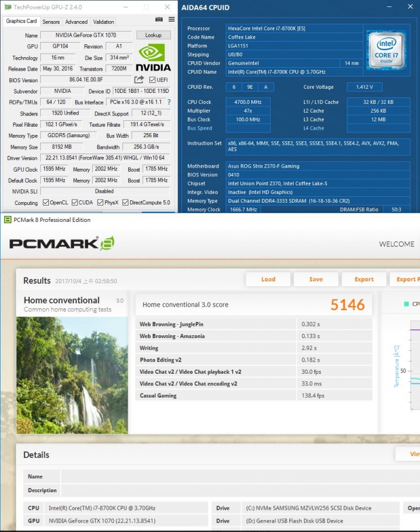Select the Video Chat encoding v2 row
420x532 pixels.
click(254, 384)
